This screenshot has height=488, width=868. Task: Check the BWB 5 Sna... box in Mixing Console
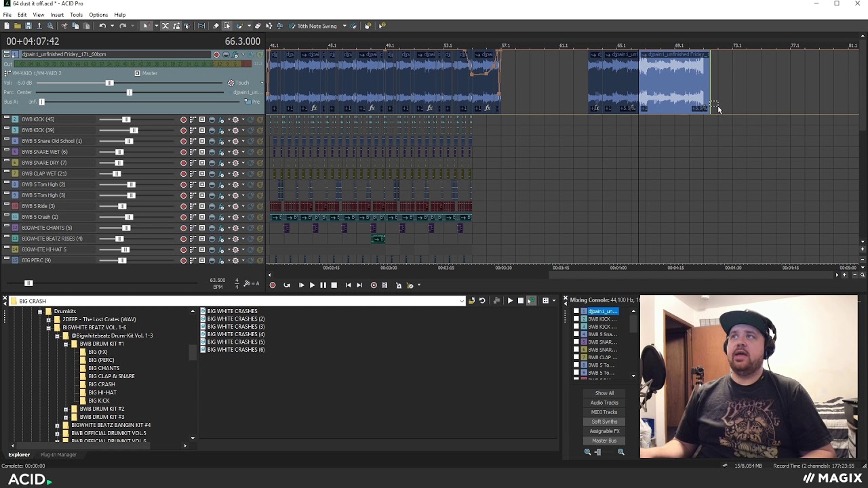[576, 334]
